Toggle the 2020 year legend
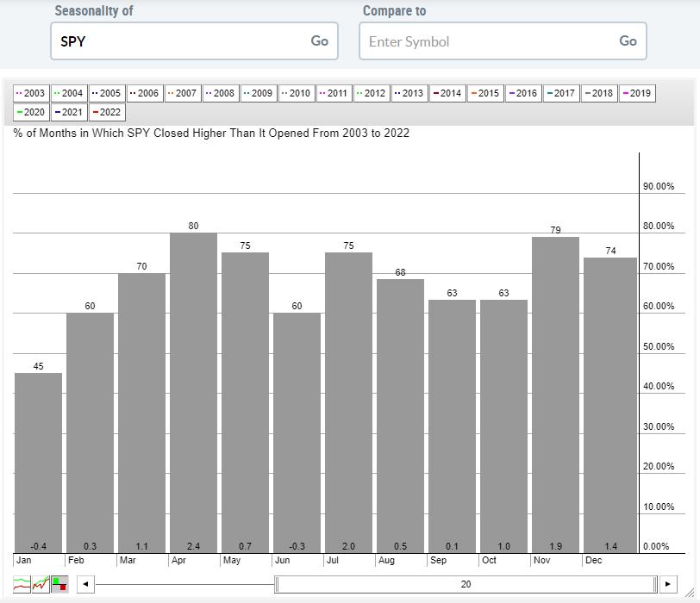 pyautogui.click(x=31, y=112)
